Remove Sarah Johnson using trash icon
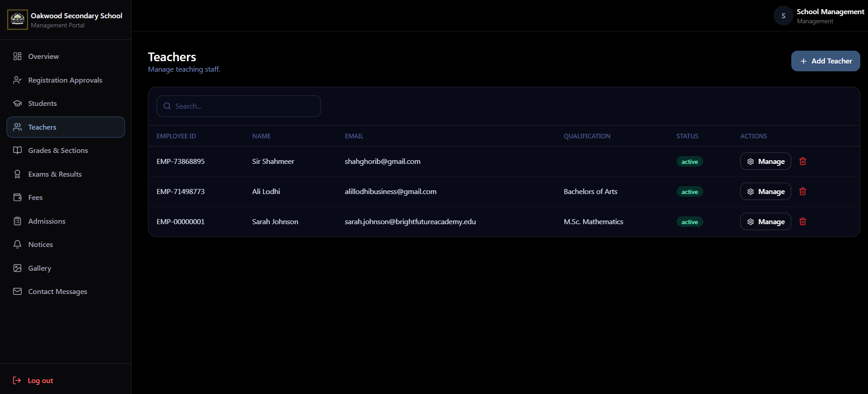 (x=802, y=221)
